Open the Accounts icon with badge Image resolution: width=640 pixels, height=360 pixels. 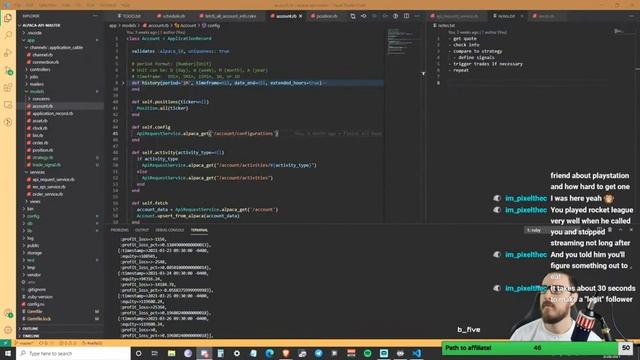[x=8, y=313]
